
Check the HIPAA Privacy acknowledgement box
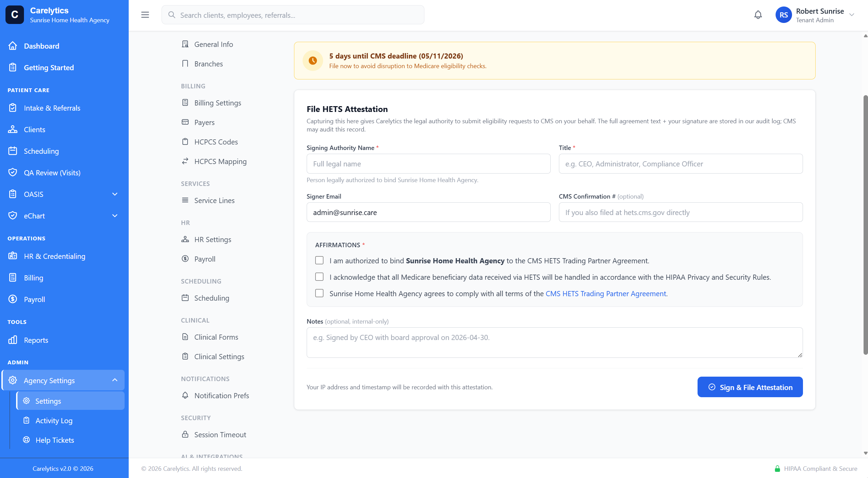(x=319, y=277)
